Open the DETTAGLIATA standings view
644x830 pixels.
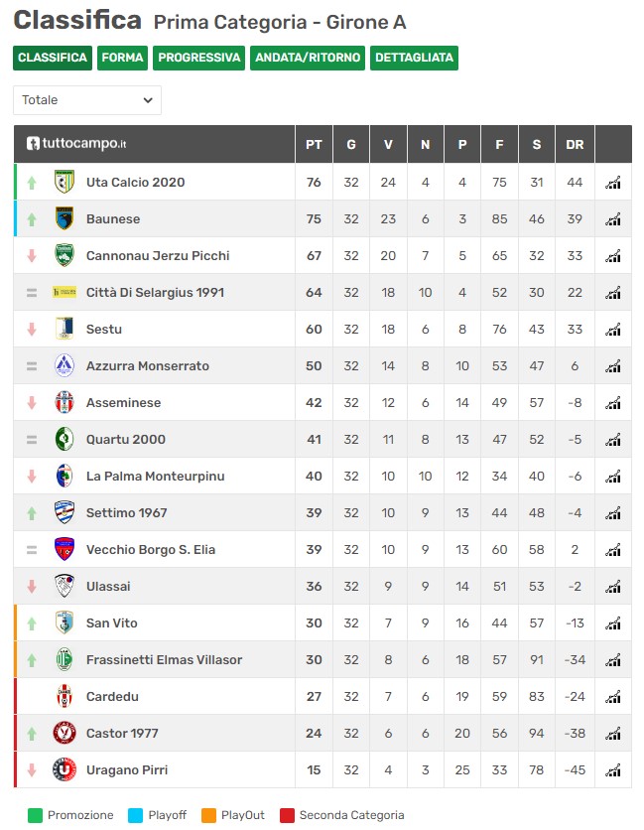coord(415,58)
